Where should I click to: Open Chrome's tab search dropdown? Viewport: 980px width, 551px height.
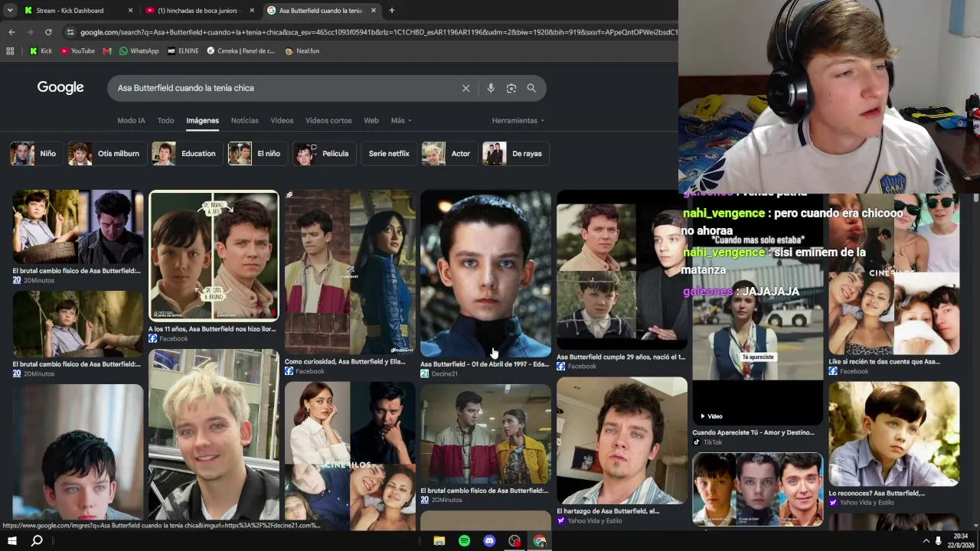10,11
